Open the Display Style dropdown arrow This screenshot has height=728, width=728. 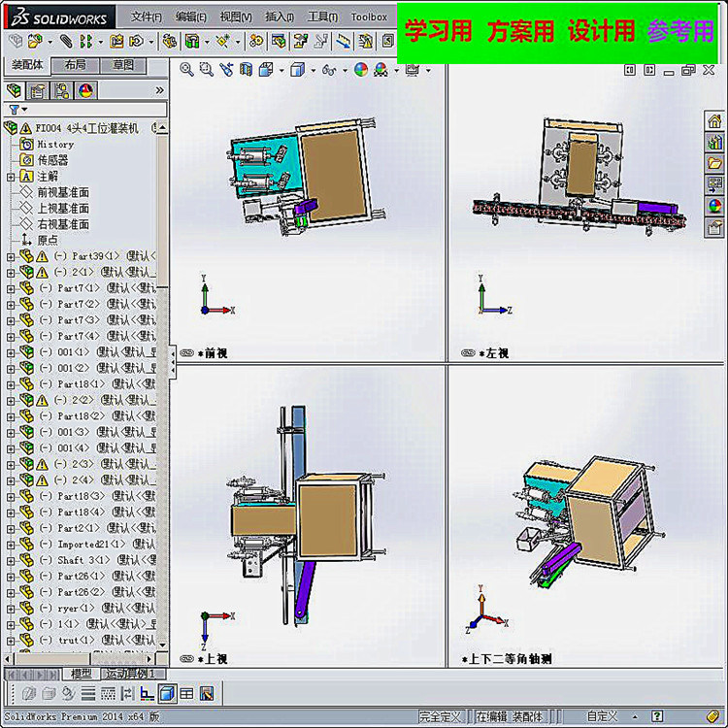click(x=313, y=71)
